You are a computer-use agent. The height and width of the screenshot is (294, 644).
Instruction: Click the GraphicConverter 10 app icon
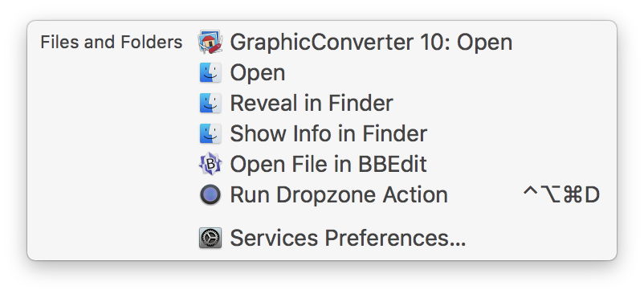210,42
